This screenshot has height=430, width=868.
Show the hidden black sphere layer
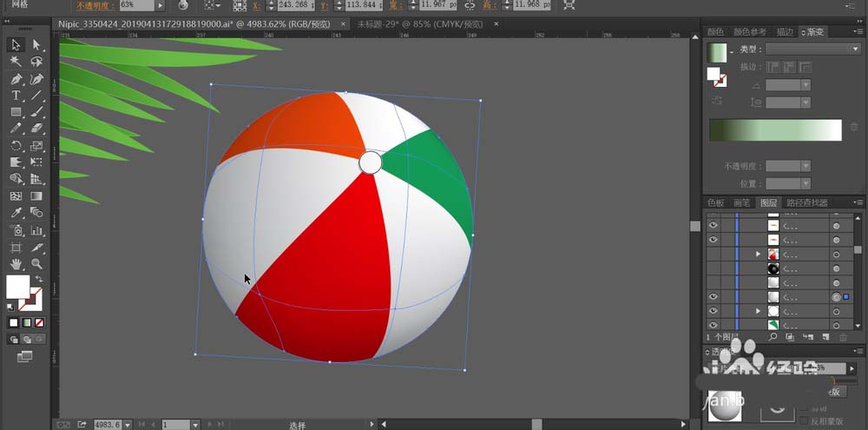click(x=713, y=268)
